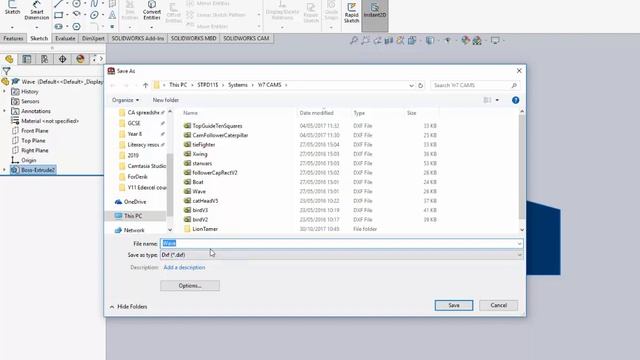Screen dimensions: 640x360
Task: Expand the Boss-Extrude2 feature
Action: [4, 170]
